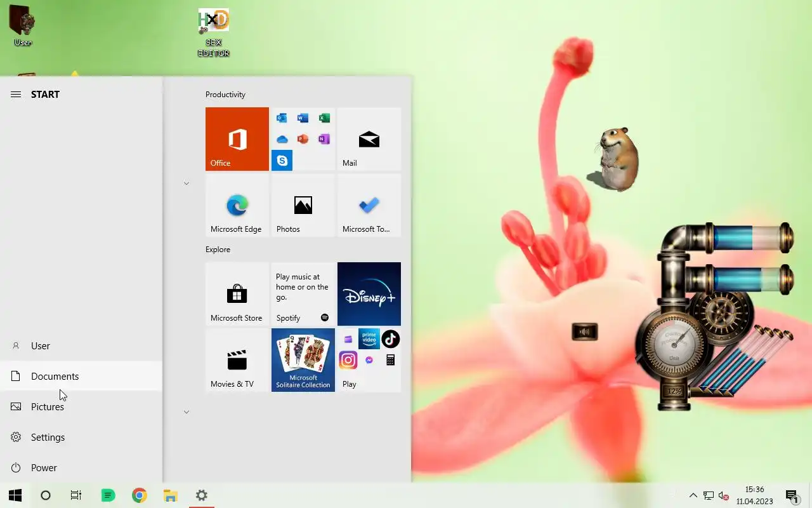This screenshot has height=508, width=812.
Task: Click the Productivity group header
Action: point(225,95)
